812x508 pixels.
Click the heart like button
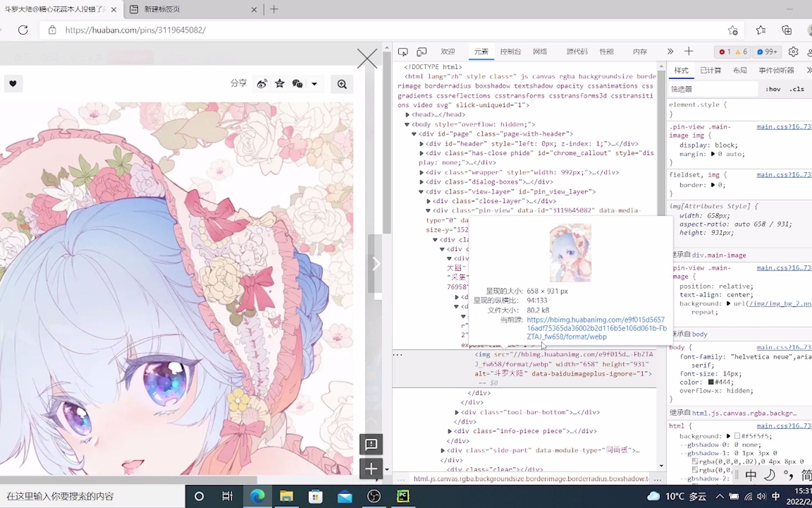point(13,83)
